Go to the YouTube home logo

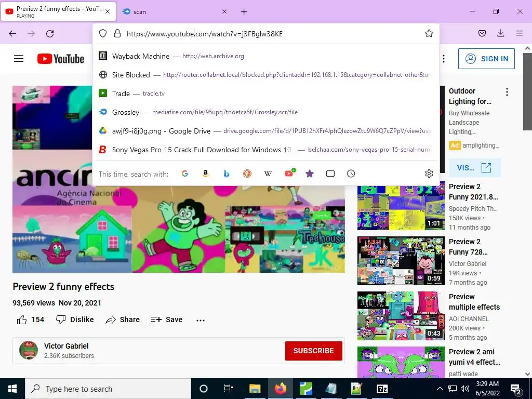(x=61, y=59)
